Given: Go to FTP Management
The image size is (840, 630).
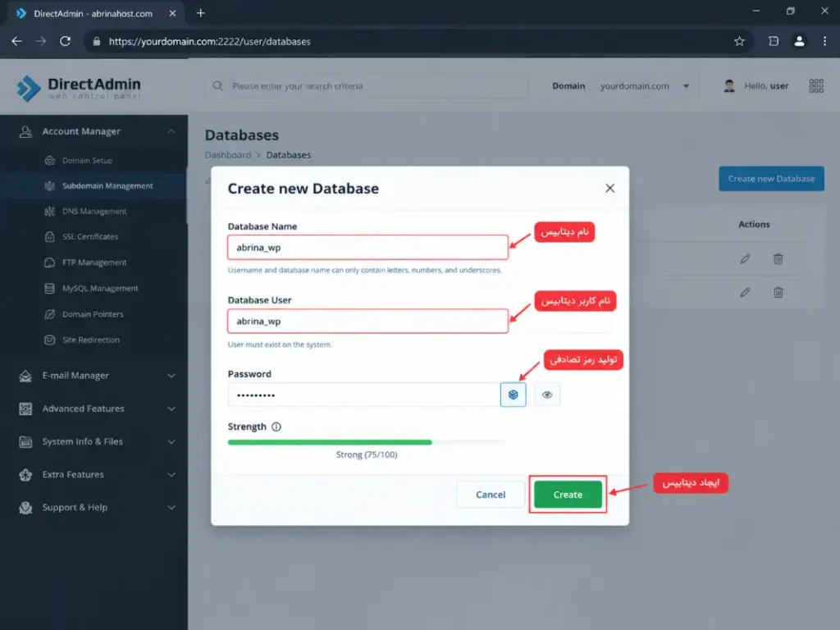Looking at the screenshot, I should [94, 262].
